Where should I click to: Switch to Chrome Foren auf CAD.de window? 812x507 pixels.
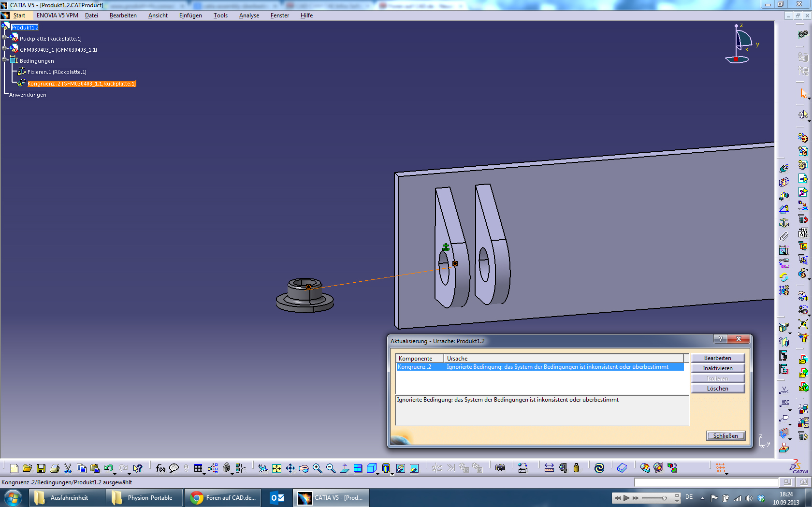(x=223, y=498)
